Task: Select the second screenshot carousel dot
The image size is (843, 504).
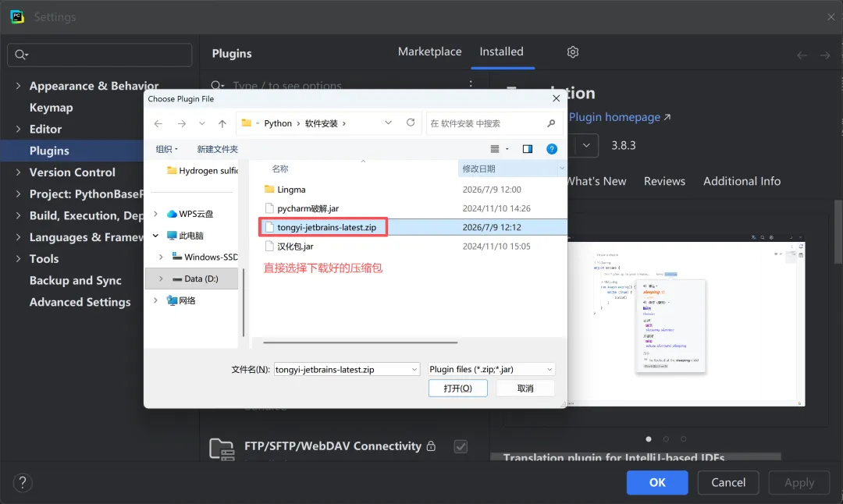Action: tap(666, 439)
